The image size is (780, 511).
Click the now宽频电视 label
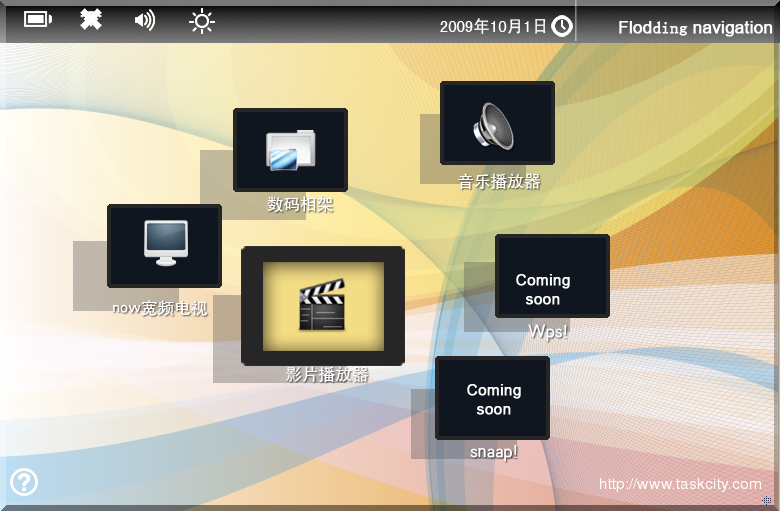[x=160, y=308]
